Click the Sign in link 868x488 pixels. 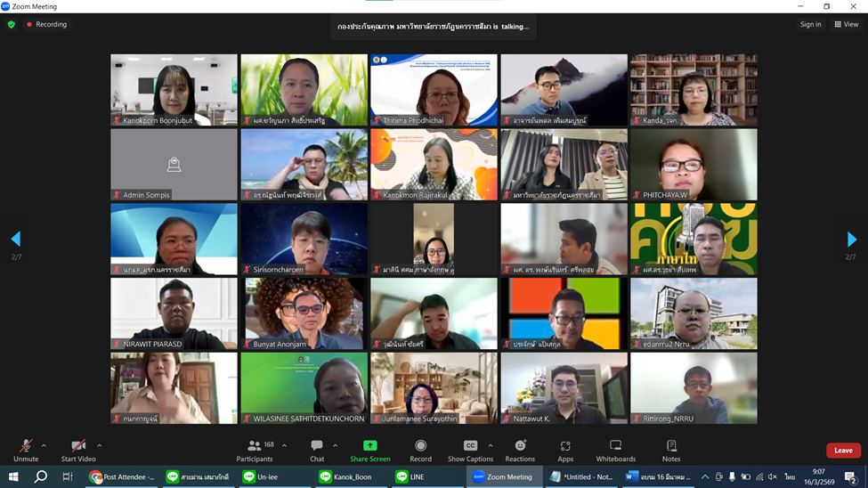tap(810, 25)
